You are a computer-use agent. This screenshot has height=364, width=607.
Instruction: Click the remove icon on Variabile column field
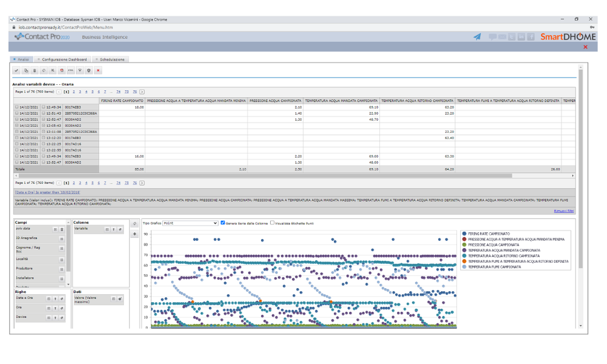pos(107,229)
